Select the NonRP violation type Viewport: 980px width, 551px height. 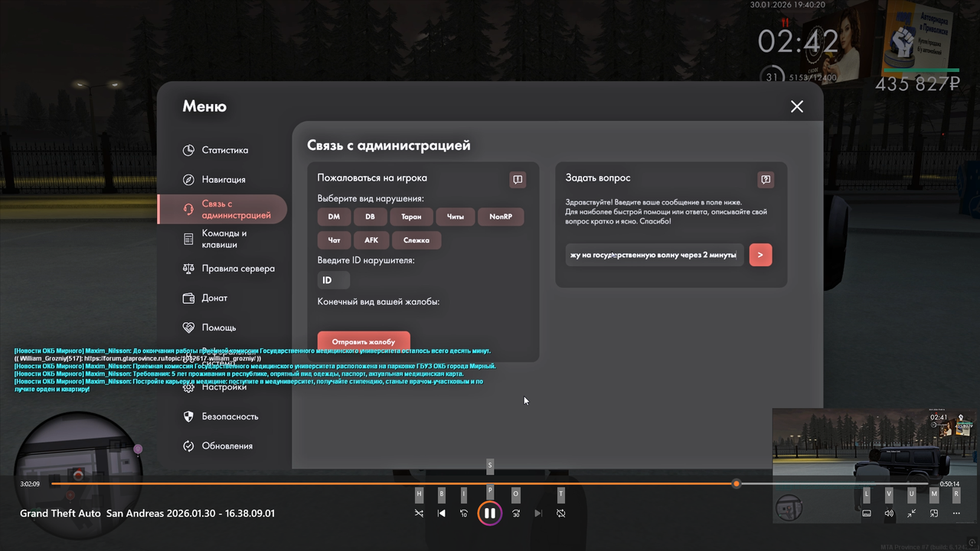501,217
